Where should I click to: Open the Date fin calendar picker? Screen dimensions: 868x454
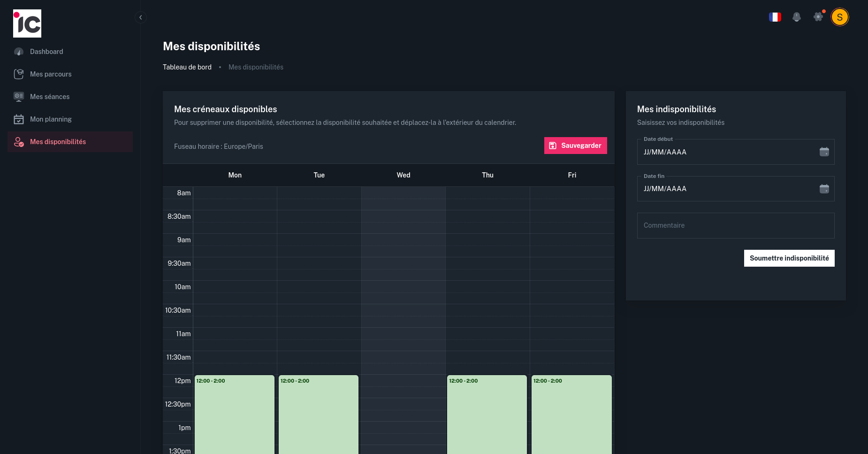coord(825,189)
